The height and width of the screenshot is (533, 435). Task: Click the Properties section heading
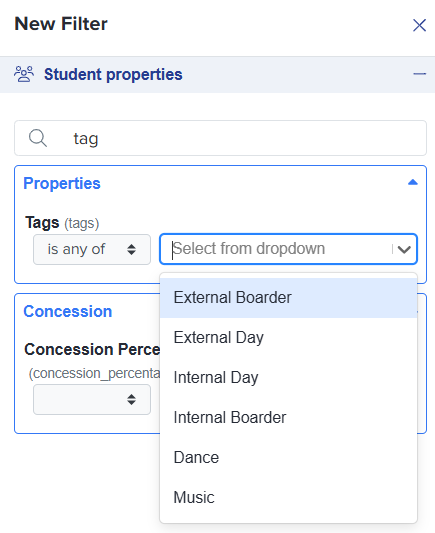tap(62, 184)
